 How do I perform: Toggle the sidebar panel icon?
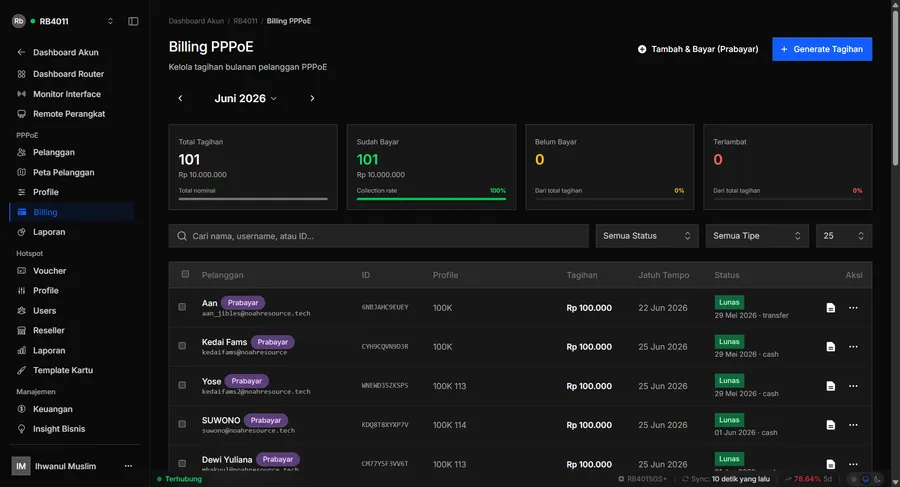[133, 21]
